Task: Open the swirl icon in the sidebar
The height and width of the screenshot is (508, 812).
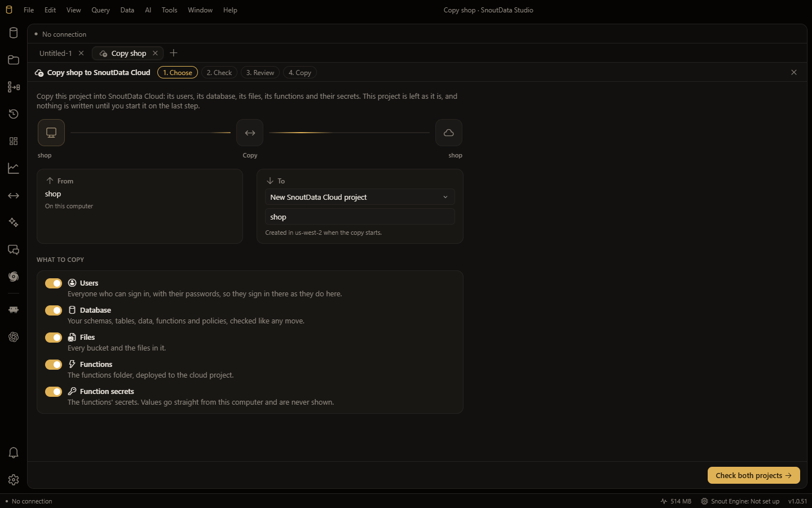Action: pyautogui.click(x=14, y=277)
